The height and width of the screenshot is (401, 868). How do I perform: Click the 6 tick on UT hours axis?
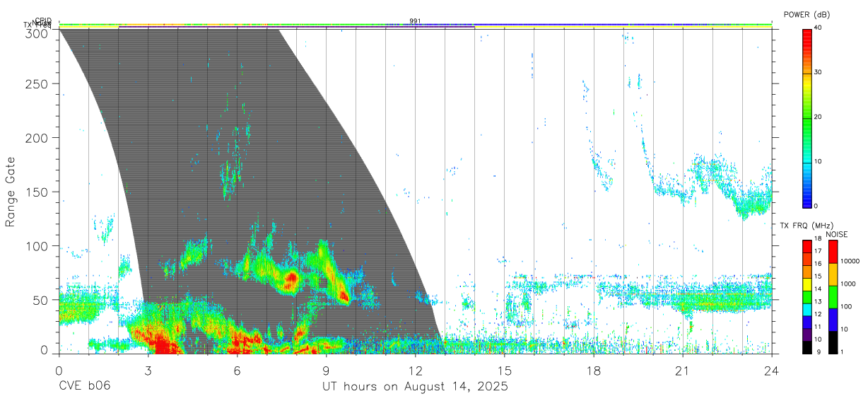[237, 371]
